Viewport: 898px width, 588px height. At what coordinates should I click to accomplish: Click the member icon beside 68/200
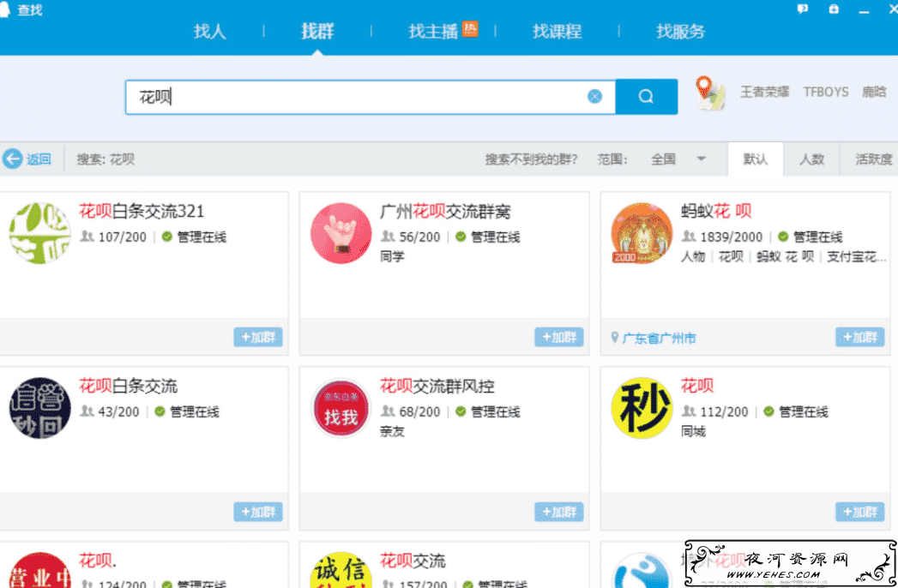(x=388, y=411)
